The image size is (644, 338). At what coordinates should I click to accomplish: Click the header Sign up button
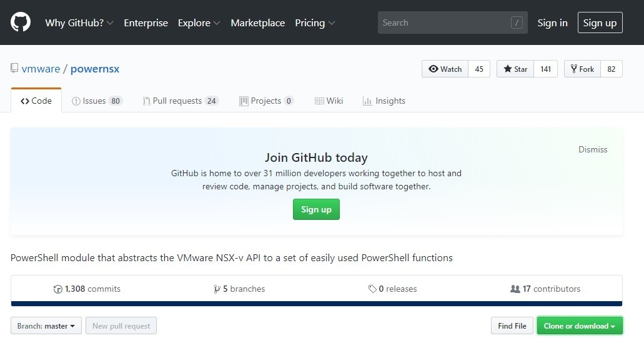(x=600, y=22)
